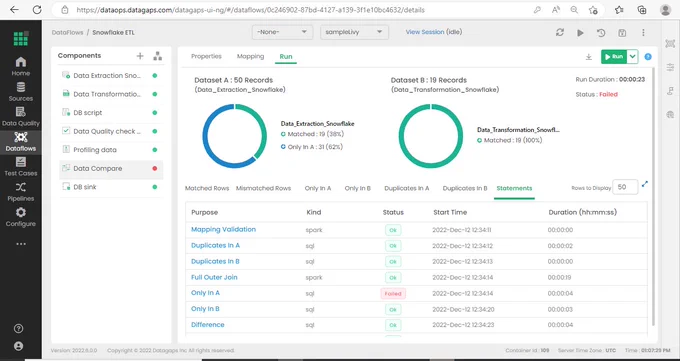Open browser favorites star icon

click(x=619, y=10)
